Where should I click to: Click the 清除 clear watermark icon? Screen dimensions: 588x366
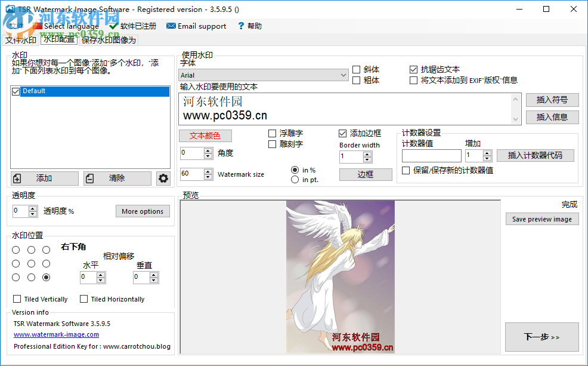coord(91,178)
